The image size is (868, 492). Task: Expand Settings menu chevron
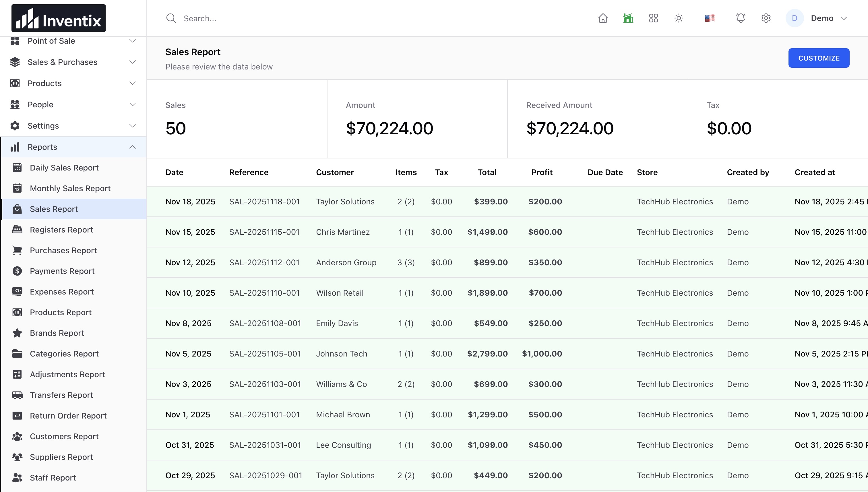click(x=132, y=126)
